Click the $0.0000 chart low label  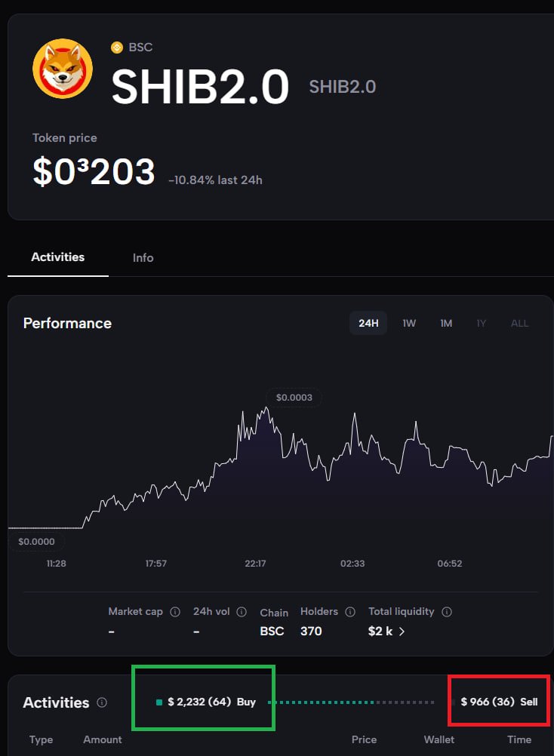(37, 542)
